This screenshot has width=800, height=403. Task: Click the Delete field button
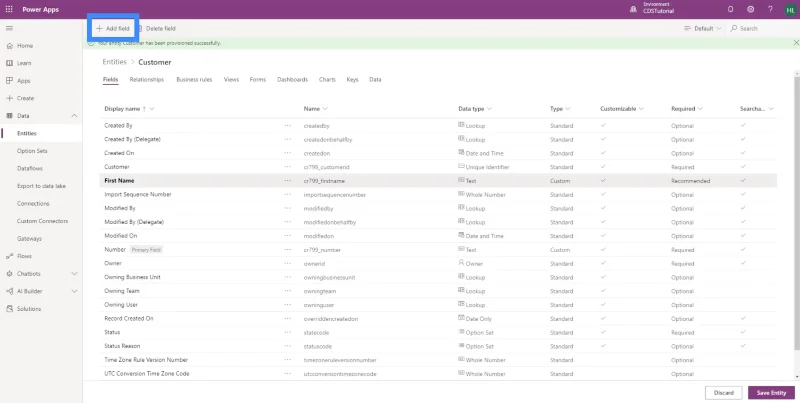(x=156, y=29)
